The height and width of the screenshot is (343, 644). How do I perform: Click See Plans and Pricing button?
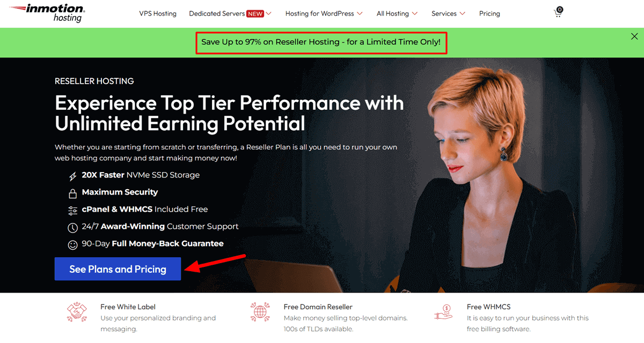(x=118, y=269)
